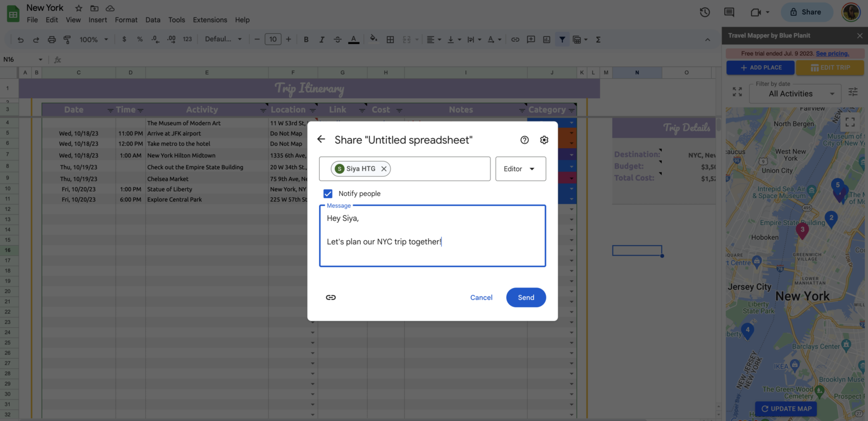Open Travel Mapper filter settings sliders icon
868x421 pixels.
tap(853, 92)
